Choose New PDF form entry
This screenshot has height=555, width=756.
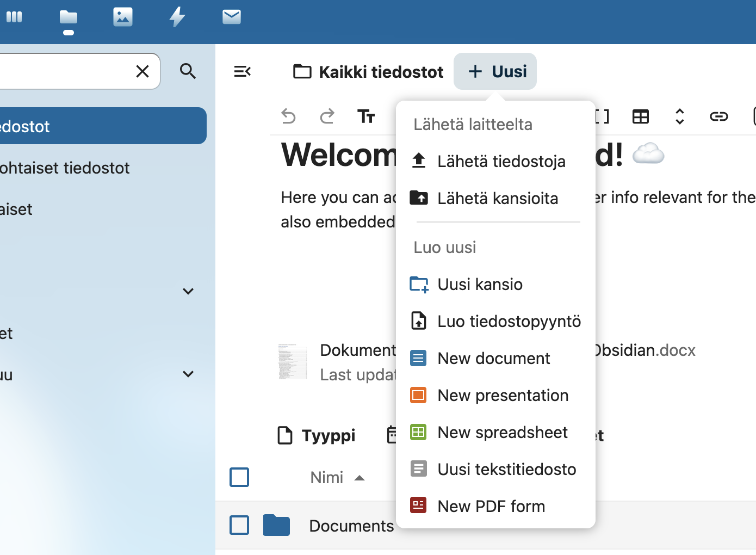[496, 507]
